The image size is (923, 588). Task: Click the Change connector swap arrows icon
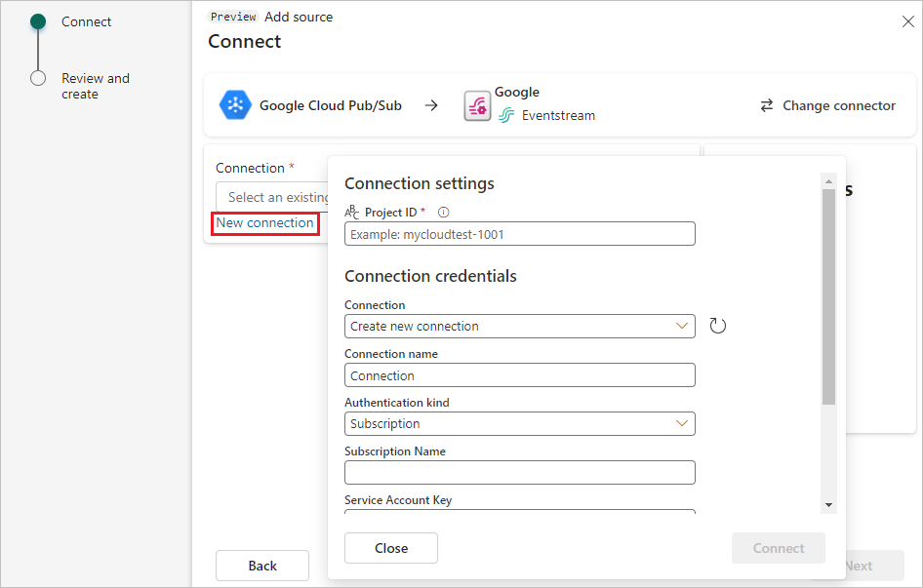tap(766, 106)
